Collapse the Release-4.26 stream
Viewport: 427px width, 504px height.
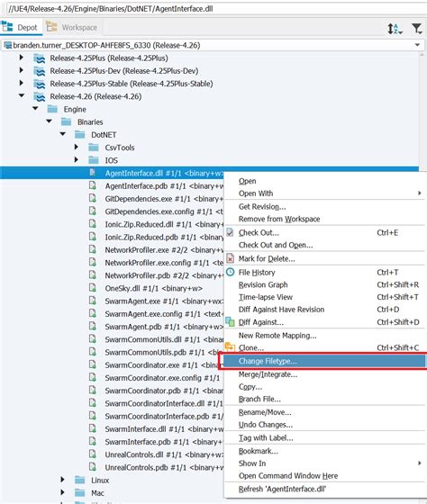[x=22, y=95]
